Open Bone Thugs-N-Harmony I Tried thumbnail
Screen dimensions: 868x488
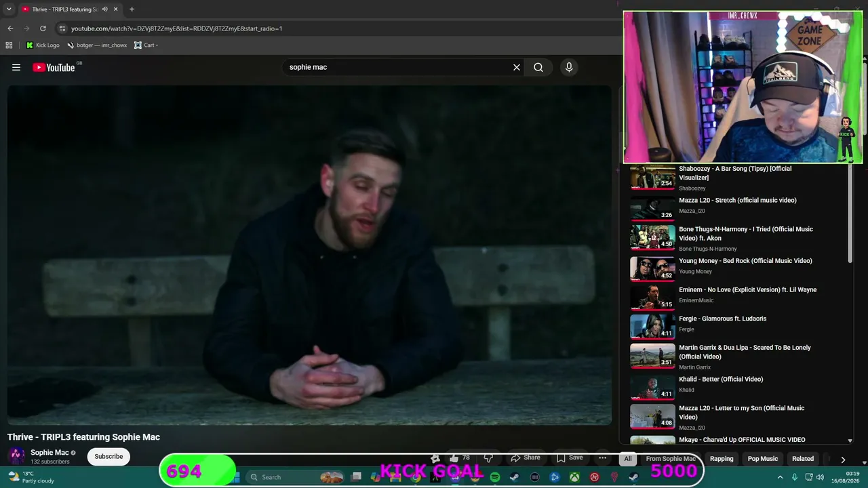point(652,237)
